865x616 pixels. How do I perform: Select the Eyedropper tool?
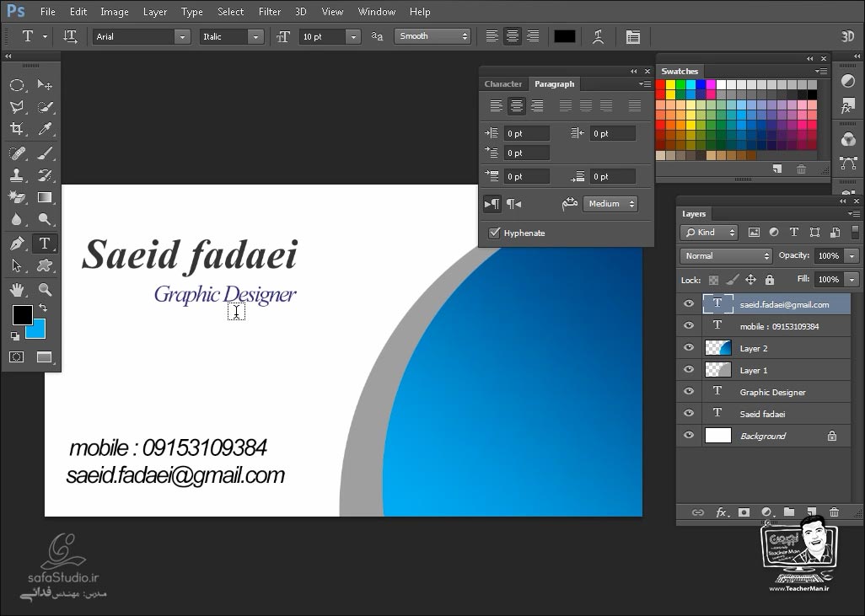[44, 129]
